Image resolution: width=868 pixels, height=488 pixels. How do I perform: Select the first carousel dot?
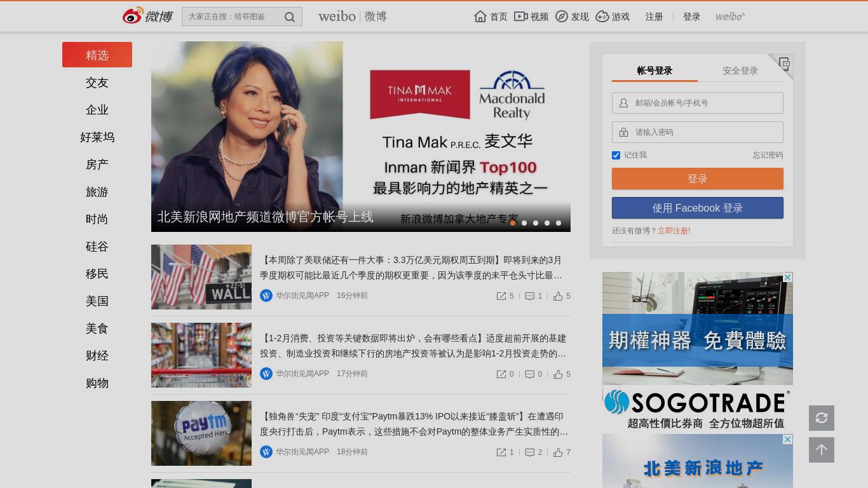513,223
